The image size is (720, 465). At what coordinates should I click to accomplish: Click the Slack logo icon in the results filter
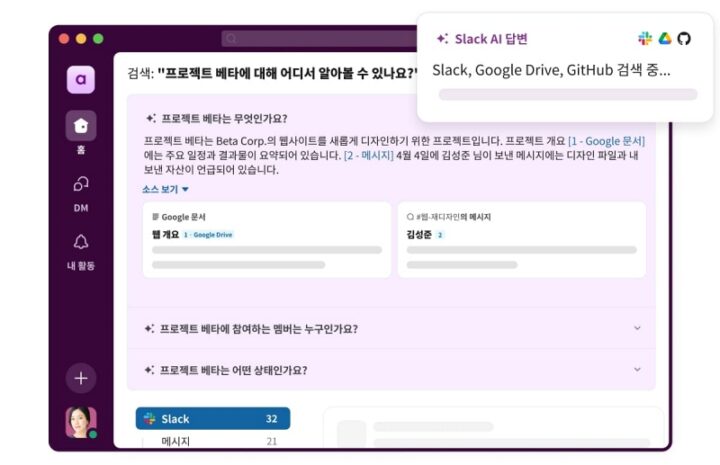(x=150, y=418)
